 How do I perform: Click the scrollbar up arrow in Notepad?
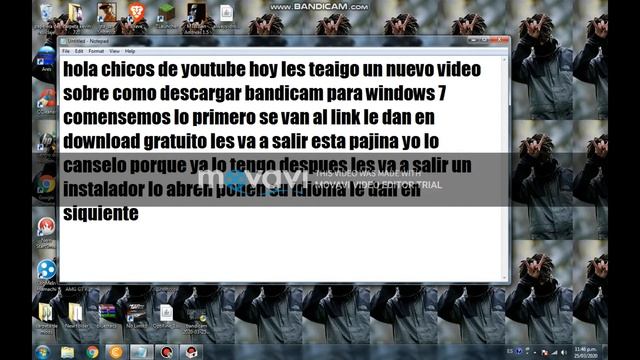505,60
